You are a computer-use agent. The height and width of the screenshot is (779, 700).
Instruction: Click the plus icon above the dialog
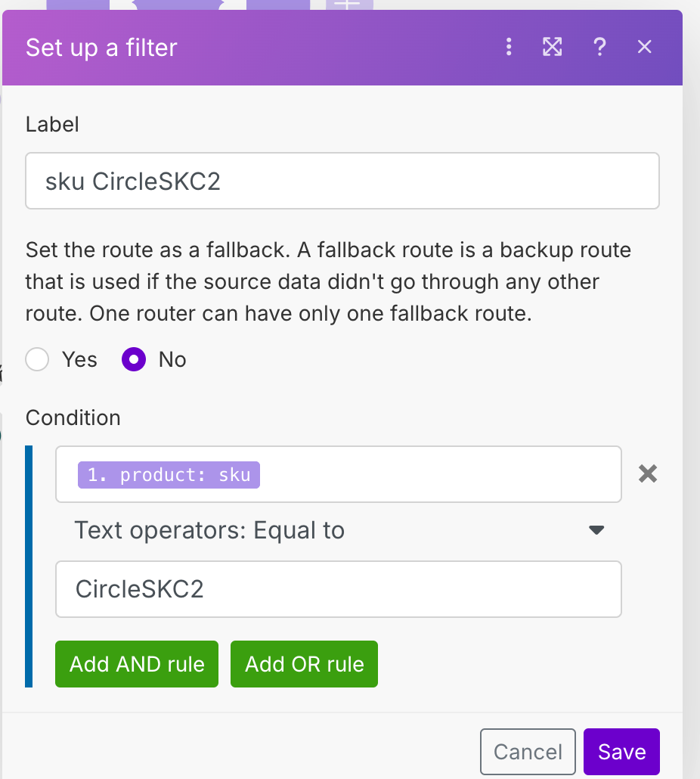[x=347, y=5]
